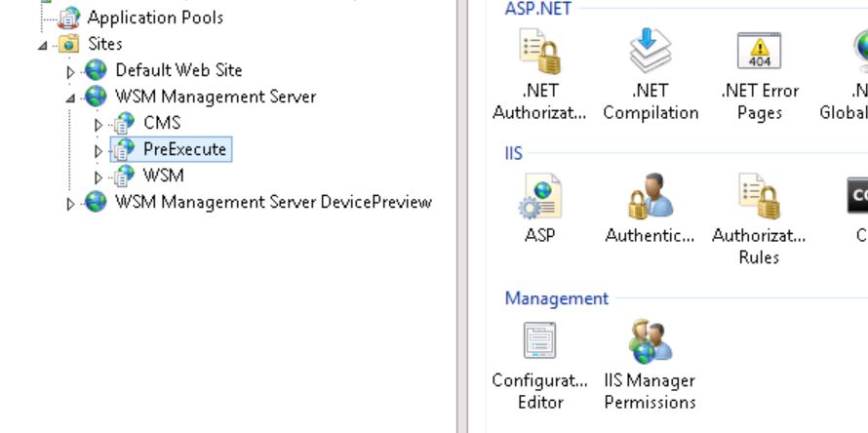This screenshot has width=868, height=433.
Task: Expand WSM Management Server DevicePreview node
Action: pyautogui.click(x=70, y=204)
